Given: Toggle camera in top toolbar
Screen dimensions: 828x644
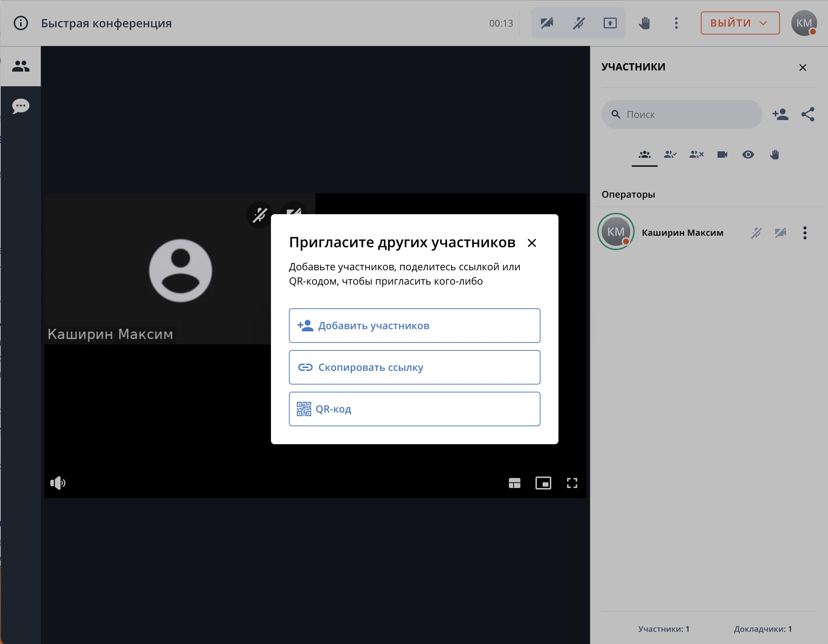Looking at the screenshot, I should (x=547, y=23).
